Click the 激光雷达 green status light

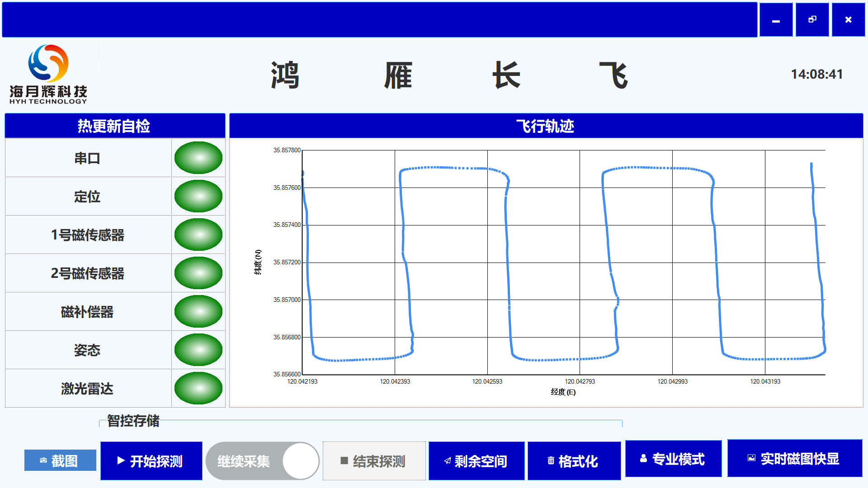click(198, 388)
